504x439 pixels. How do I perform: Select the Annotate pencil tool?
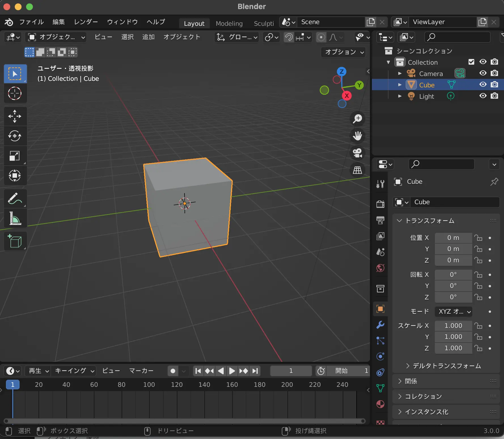[15, 199]
